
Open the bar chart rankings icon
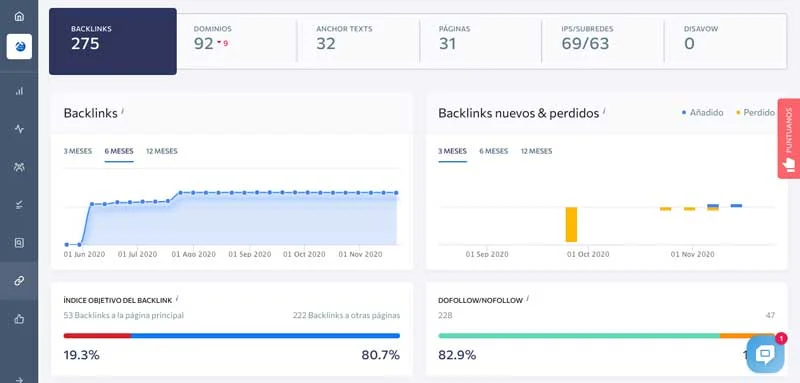click(19, 91)
